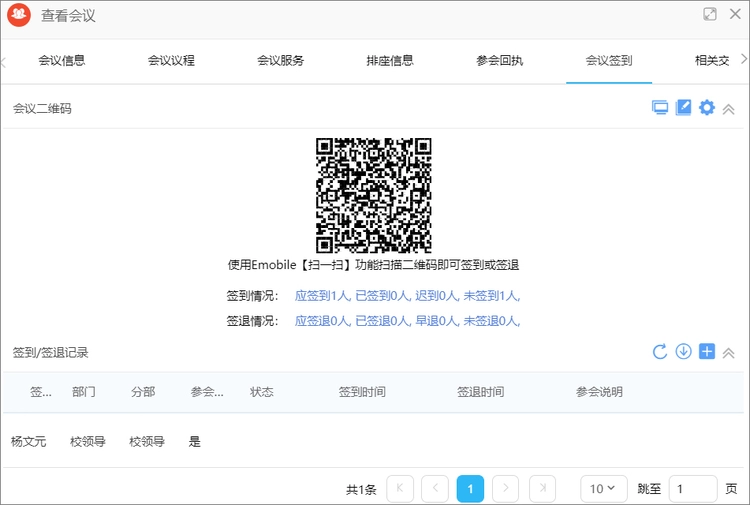Screen dimensions: 750x505
Task: Add a new sign-in record with plus icon
Action: 707,352
